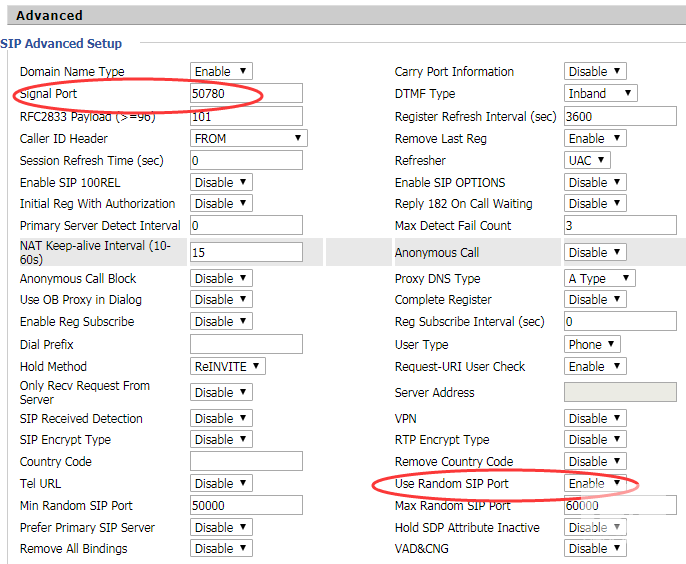Click the Country Code input field
The height and width of the screenshot is (564, 686).
tap(246, 462)
